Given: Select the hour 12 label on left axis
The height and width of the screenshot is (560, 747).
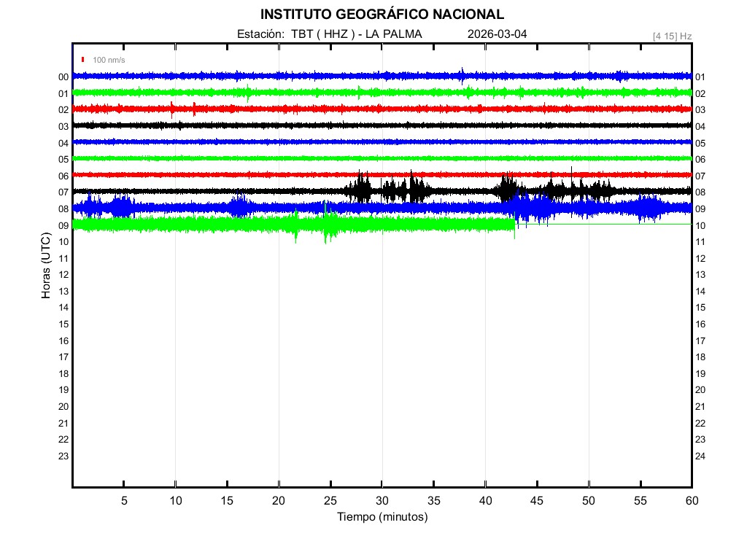Looking at the screenshot, I should pyautogui.click(x=63, y=275).
